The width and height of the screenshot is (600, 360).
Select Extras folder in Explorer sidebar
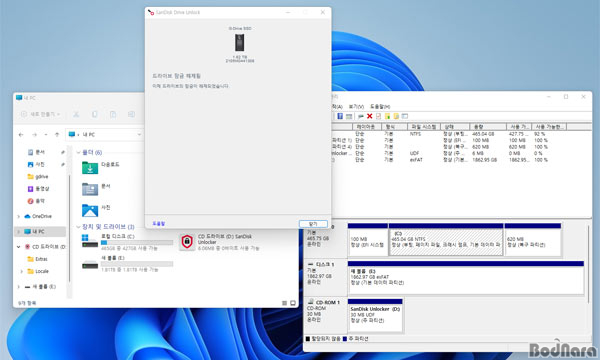pos(38,259)
